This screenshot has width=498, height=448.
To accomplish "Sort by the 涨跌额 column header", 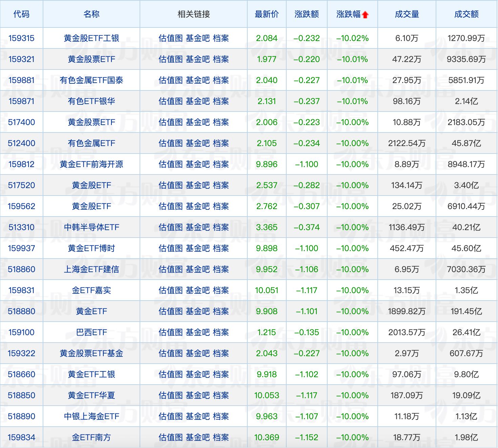I will 307,14.
